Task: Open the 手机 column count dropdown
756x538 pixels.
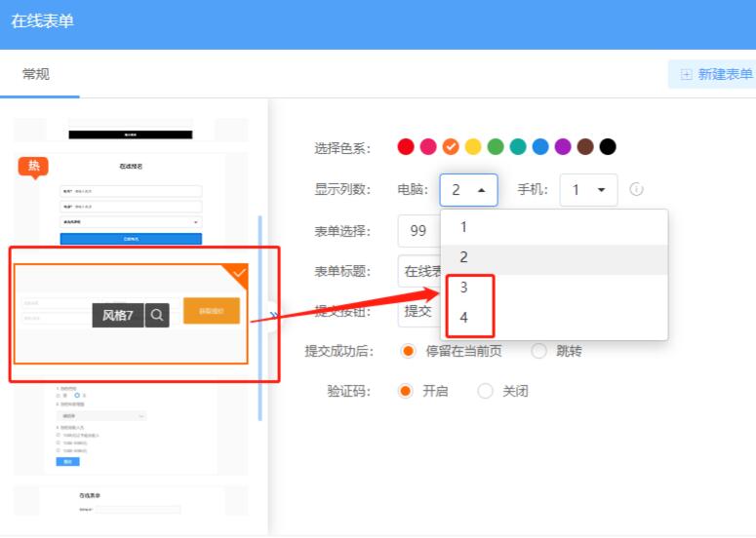Action: coord(587,190)
